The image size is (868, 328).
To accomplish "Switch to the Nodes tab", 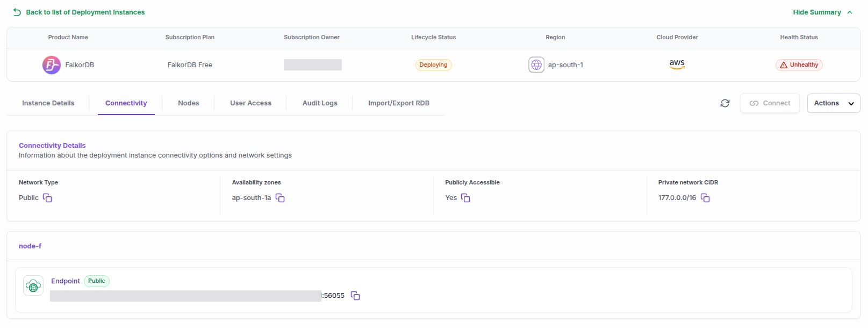I will coord(189,103).
